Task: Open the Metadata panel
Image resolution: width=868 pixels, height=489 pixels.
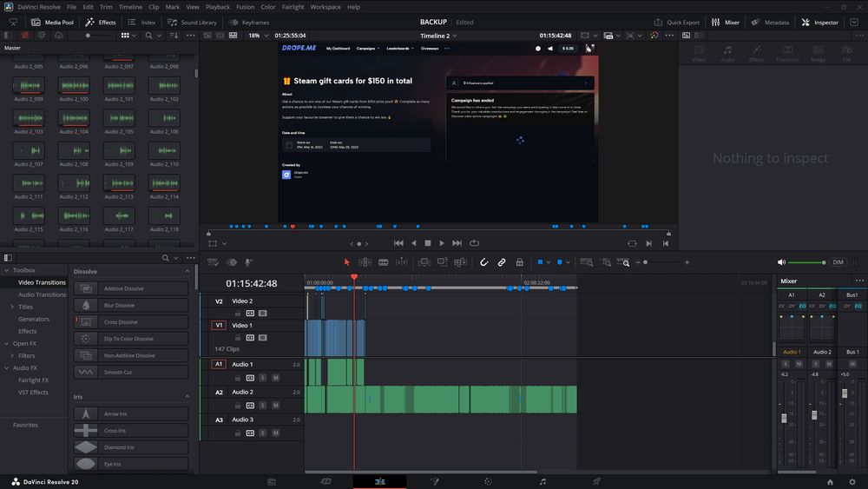Action: click(x=770, y=23)
